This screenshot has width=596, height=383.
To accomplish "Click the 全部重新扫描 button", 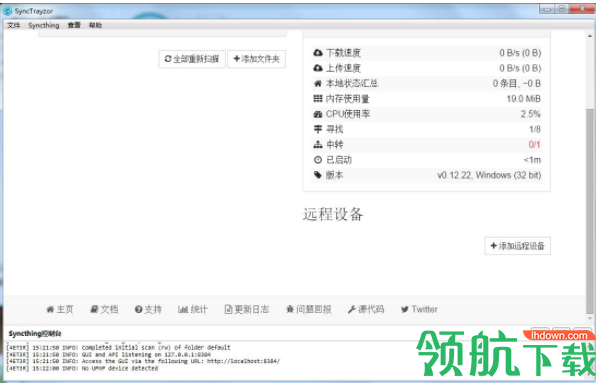I will [192, 59].
